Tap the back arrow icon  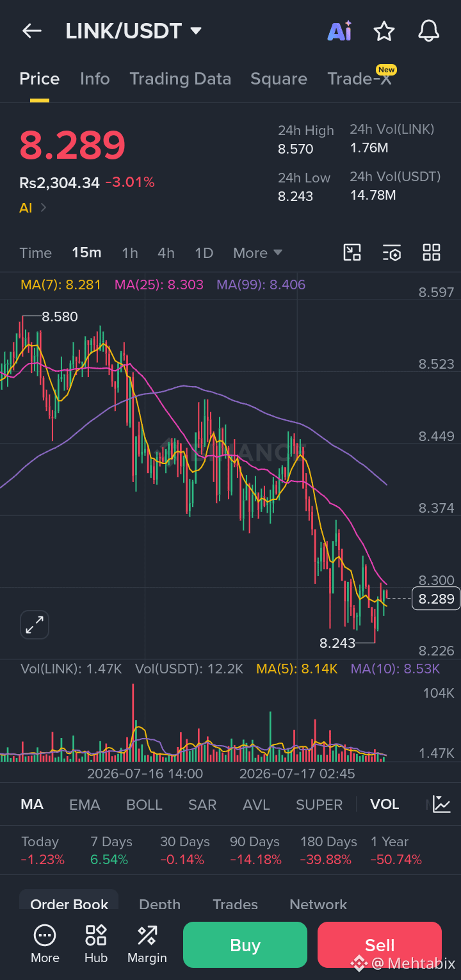[x=32, y=31]
